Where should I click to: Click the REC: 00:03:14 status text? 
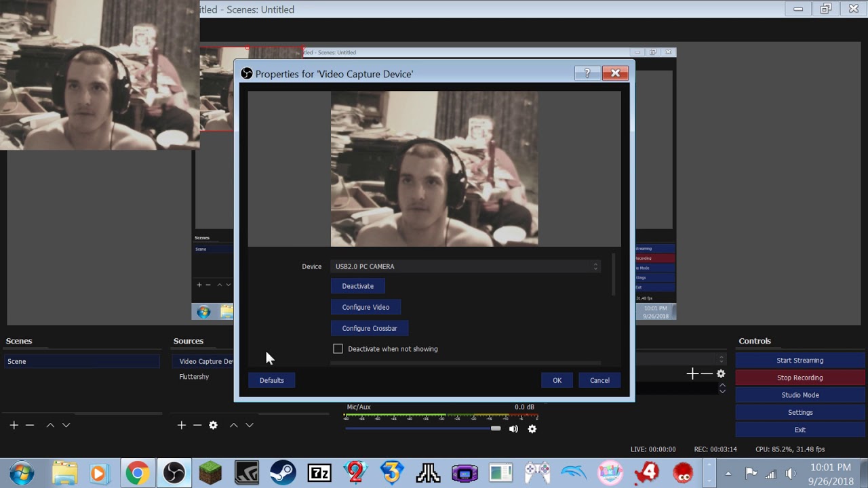tap(715, 449)
